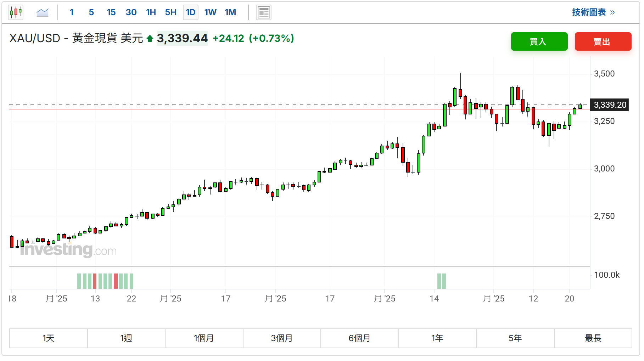
Task: Click the 3,250 price axis label
Action: point(604,121)
